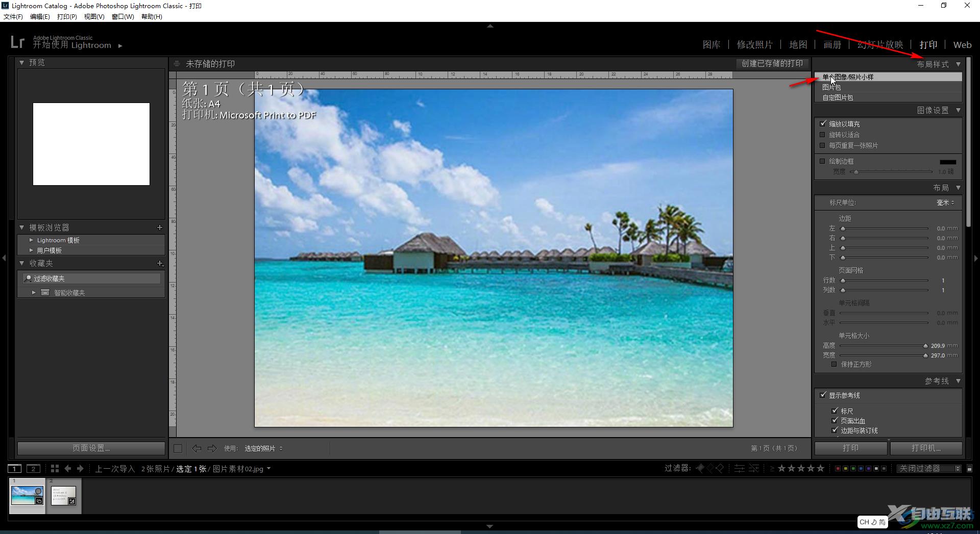Collapse the 预览 panel
Viewport: 980px width, 534px height.
(x=22, y=62)
